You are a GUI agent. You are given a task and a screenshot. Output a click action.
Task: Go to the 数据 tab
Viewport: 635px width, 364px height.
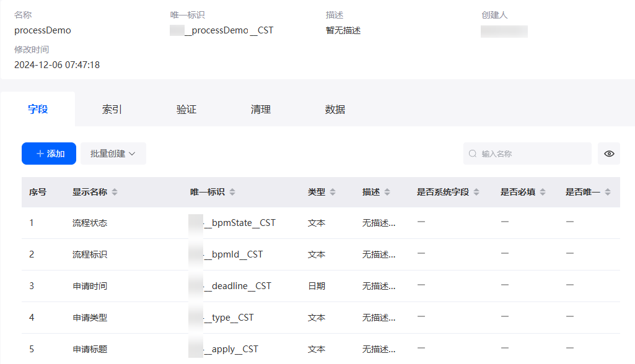[x=335, y=110]
